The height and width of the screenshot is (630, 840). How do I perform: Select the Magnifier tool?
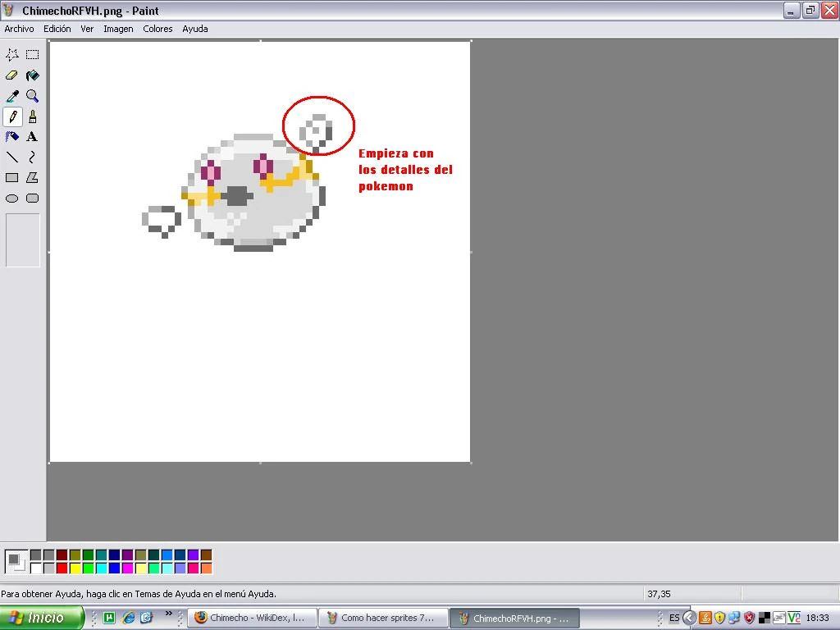coord(32,97)
